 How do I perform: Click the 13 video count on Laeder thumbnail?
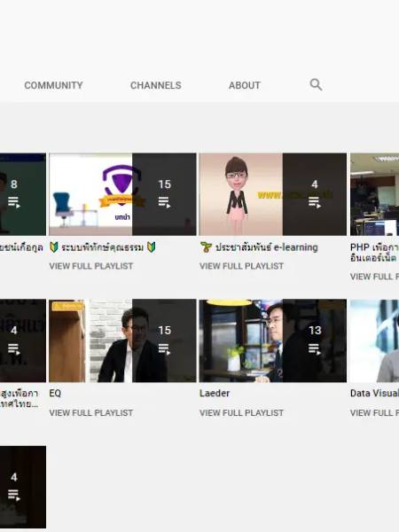[315, 331]
